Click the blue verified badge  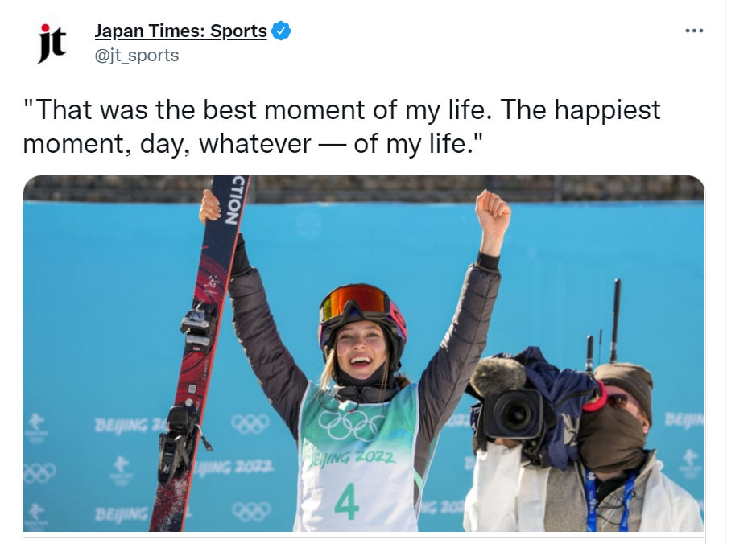pos(281,31)
